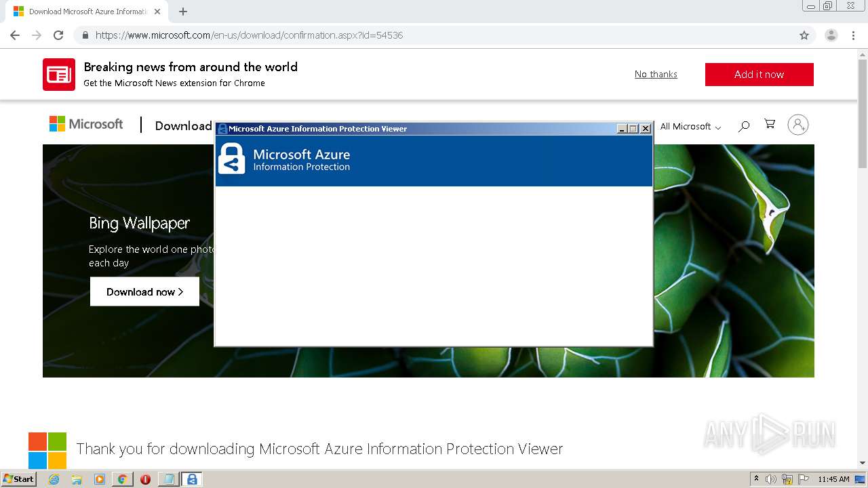Open Windows Explorer folder in taskbar
This screenshot has width=868, height=488.
[x=77, y=479]
